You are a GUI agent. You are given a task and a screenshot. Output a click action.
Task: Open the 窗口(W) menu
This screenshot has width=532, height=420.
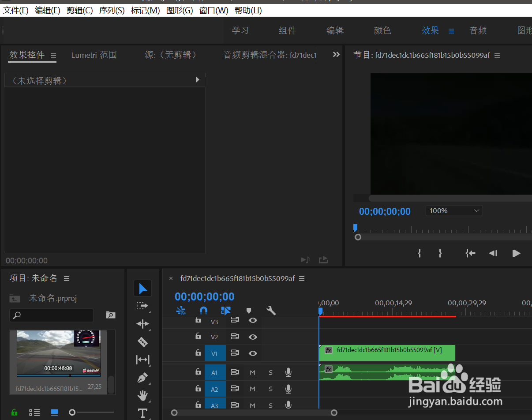[214, 10]
